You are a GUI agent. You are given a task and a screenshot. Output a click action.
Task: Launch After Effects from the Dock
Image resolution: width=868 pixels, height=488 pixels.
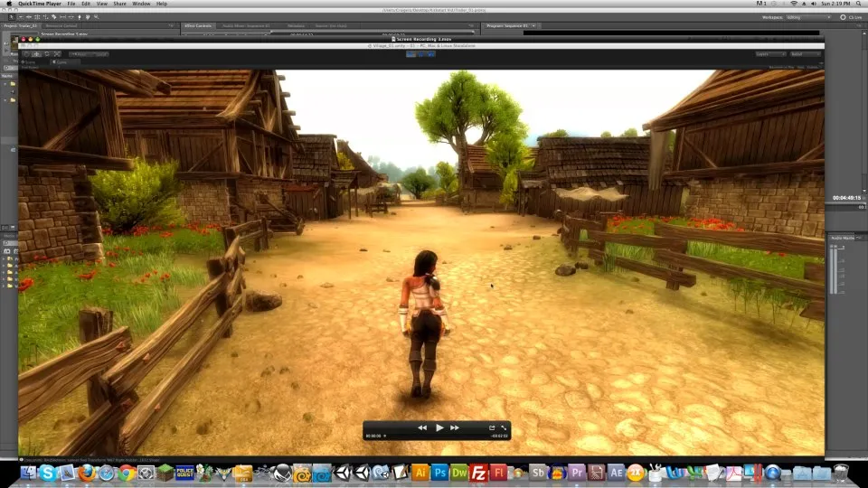(617, 472)
